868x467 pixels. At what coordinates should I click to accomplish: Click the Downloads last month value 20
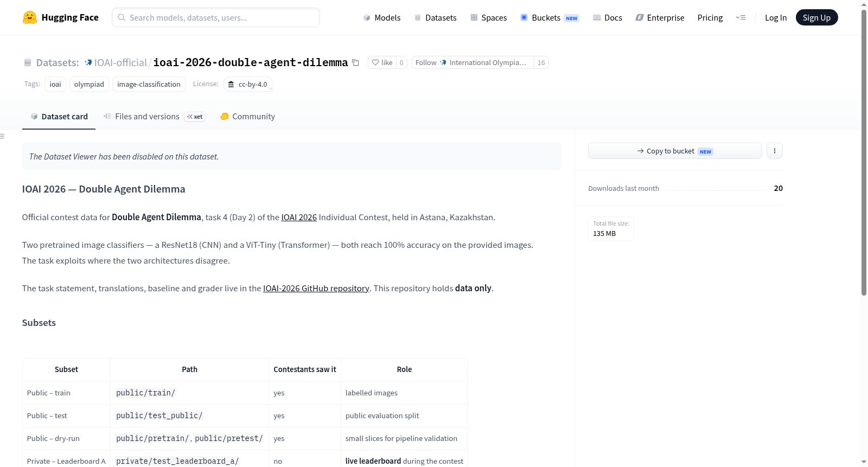click(778, 188)
